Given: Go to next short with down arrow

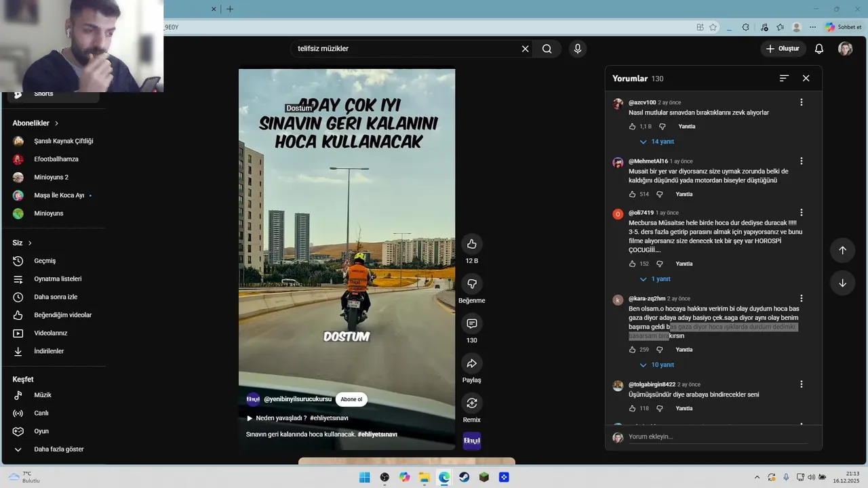Looking at the screenshot, I should click(x=843, y=283).
